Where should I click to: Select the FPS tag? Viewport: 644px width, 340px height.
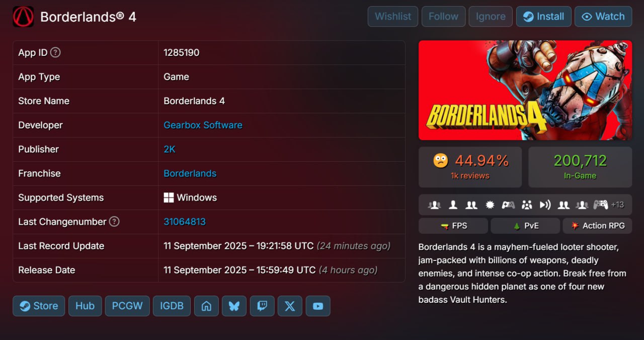[453, 226]
